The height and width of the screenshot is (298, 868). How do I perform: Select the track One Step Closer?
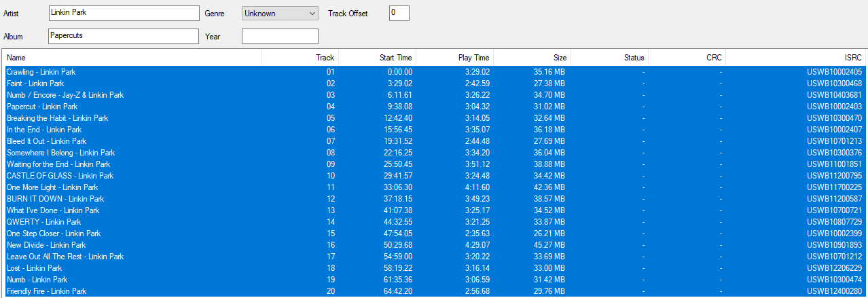[x=434, y=234]
